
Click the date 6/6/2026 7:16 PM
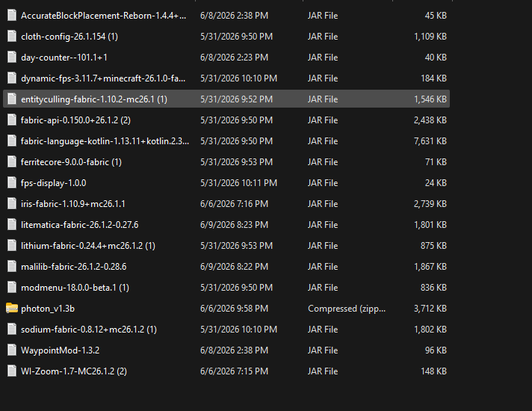tap(234, 204)
